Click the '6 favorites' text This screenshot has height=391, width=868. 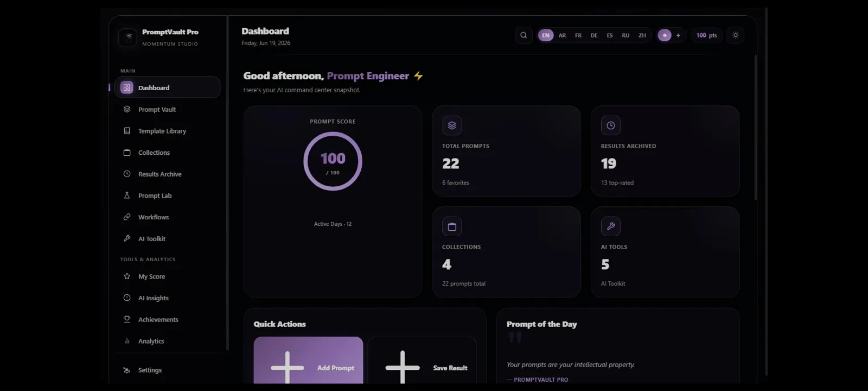click(x=456, y=182)
